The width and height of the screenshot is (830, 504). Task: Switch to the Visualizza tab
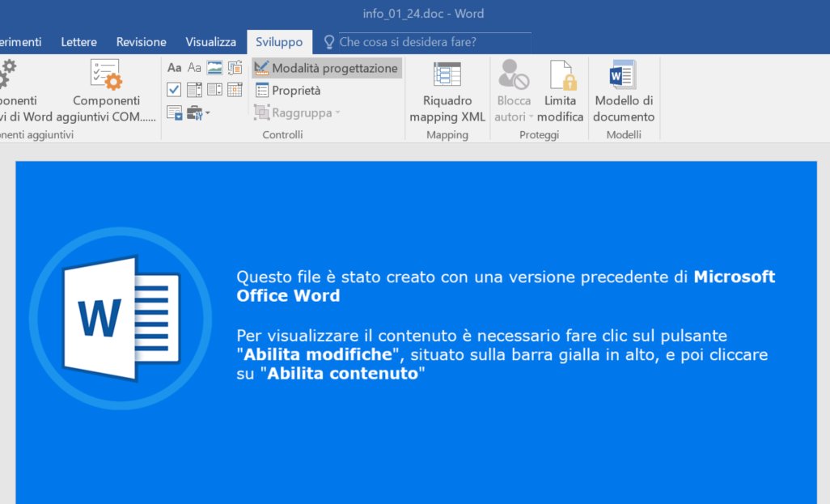210,42
